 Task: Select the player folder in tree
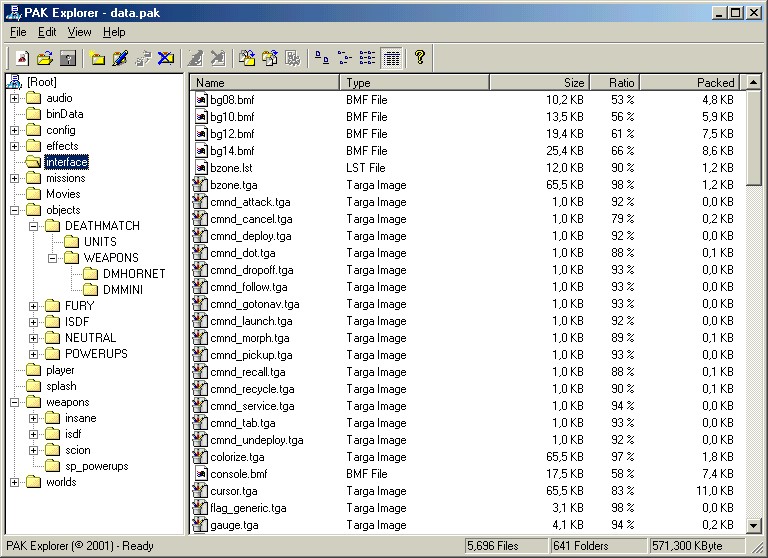[60, 370]
